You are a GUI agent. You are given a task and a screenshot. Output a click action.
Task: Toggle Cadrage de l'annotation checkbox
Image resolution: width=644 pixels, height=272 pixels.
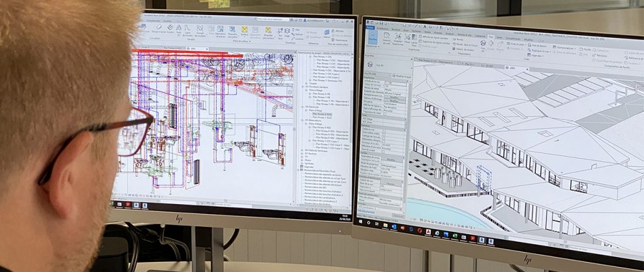384,138
